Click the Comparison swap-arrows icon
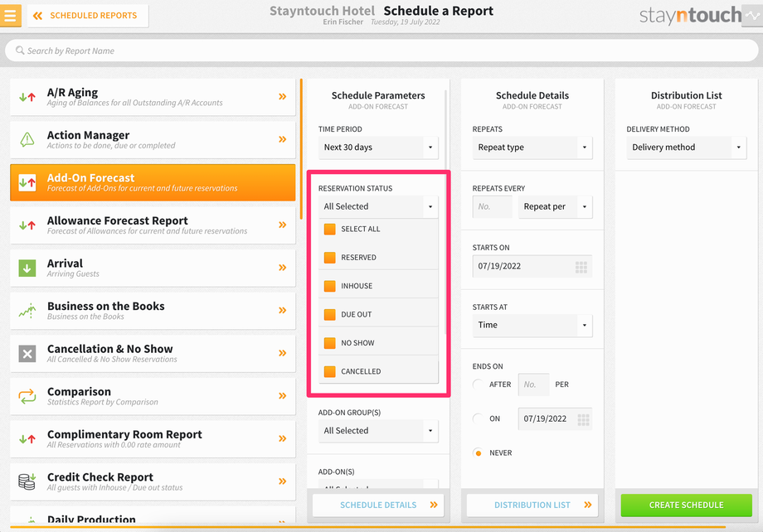This screenshot has width=763, height=532. 27,396
